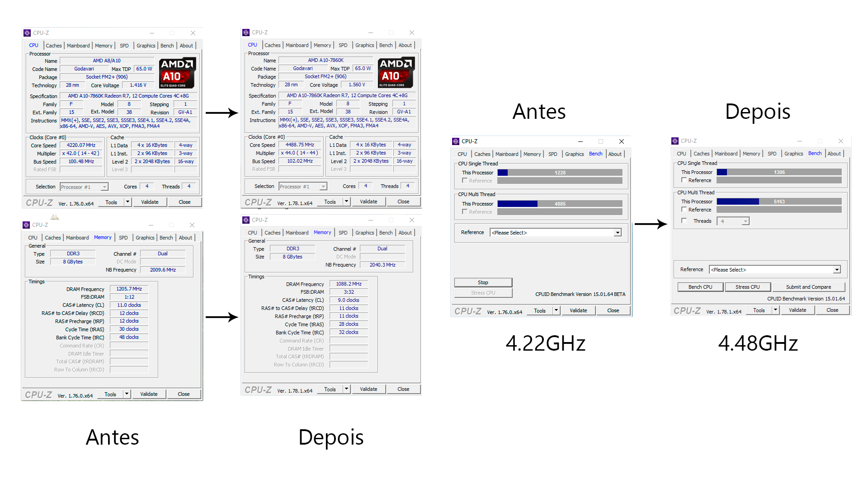
Task: Minimize the Antes Bench window
Action: click(580, 141)
